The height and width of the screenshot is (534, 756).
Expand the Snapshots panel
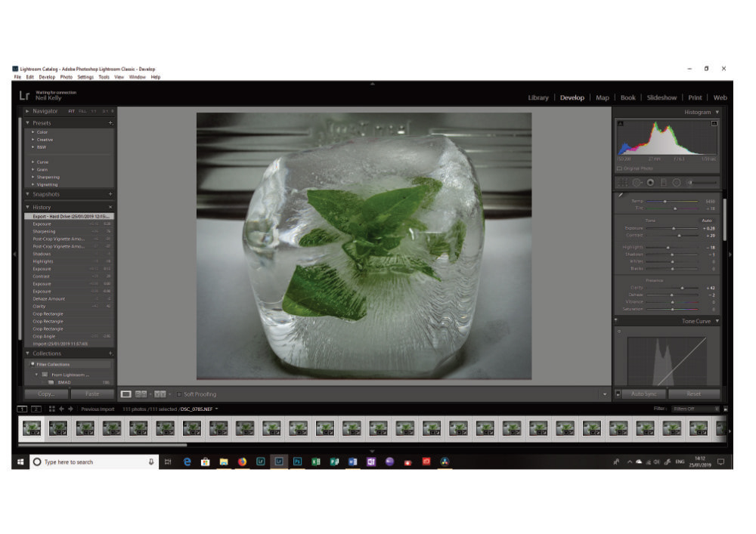(x=27, y=194)
